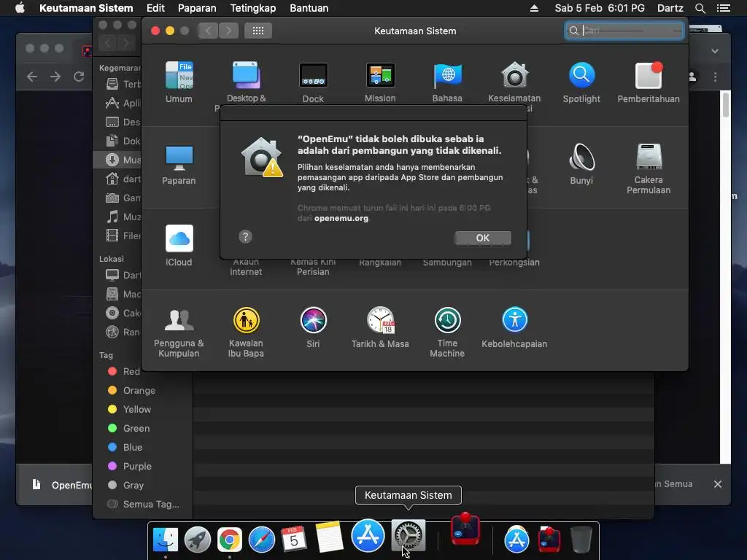Click OK in the OpenEmu warning dialog

[x=483, y=238]
